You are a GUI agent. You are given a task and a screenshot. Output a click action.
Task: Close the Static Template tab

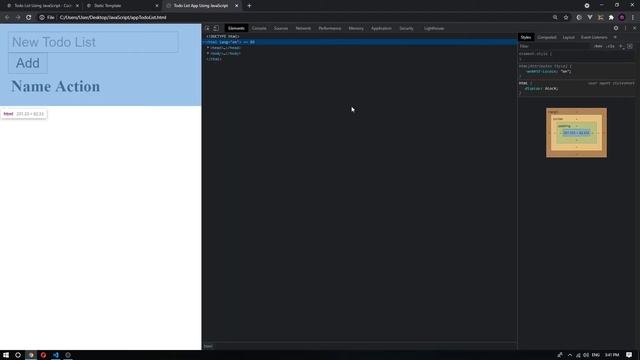pos(157,6)
